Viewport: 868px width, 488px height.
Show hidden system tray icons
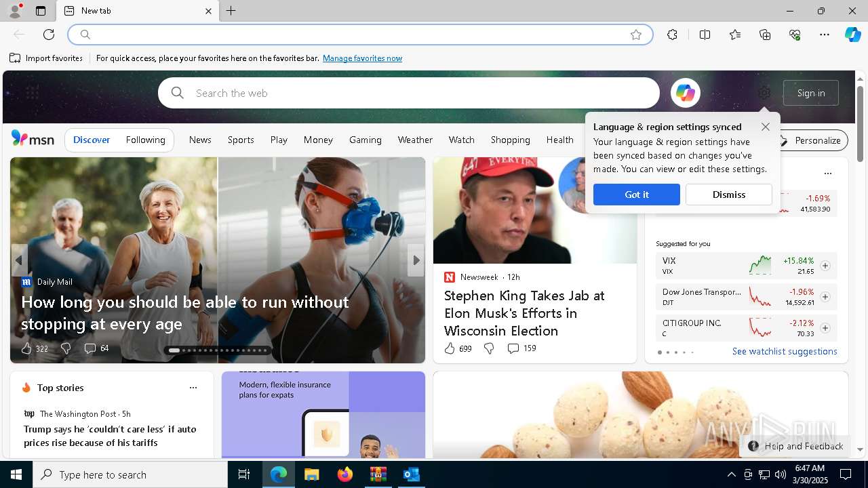[x=731, y=474]
